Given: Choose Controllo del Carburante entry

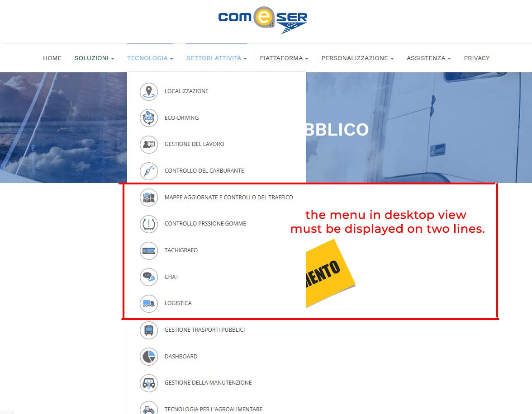Looking at the screenshot, I should click(x=204, y=170).
